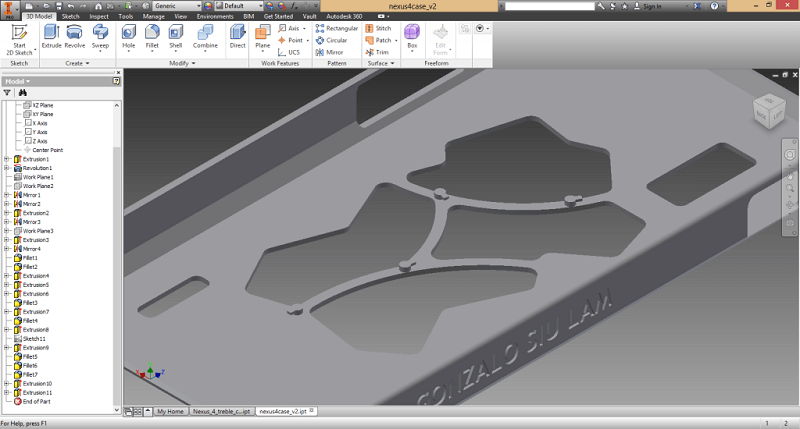This screenshot has width=800, height=429.
Task: Click the search input field
Action: click(549, 6)
